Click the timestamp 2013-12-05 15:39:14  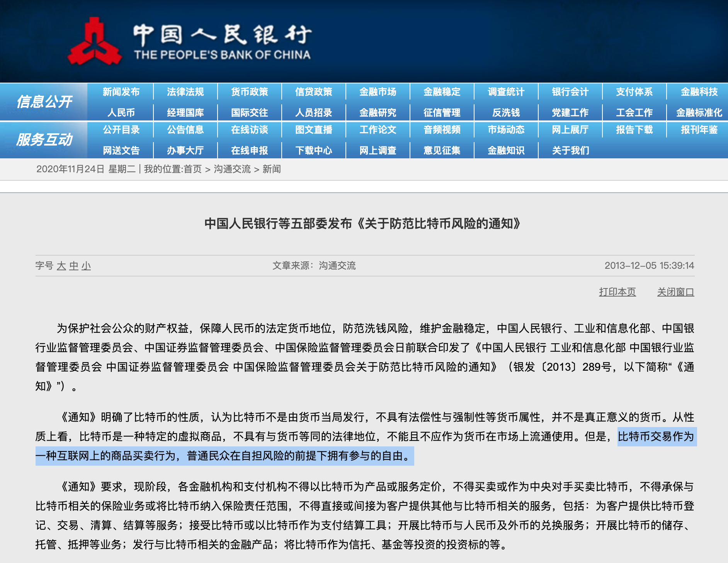(649, 266)
